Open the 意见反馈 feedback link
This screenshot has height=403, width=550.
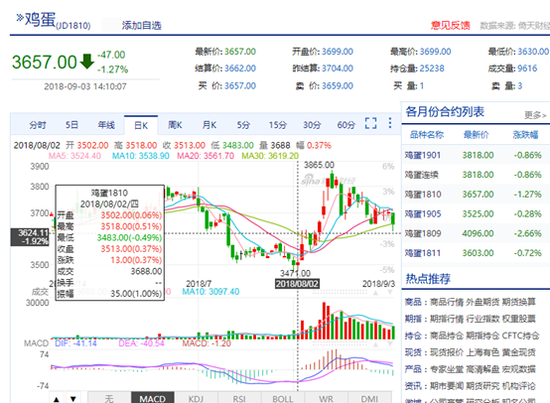[x=450, y=25]
